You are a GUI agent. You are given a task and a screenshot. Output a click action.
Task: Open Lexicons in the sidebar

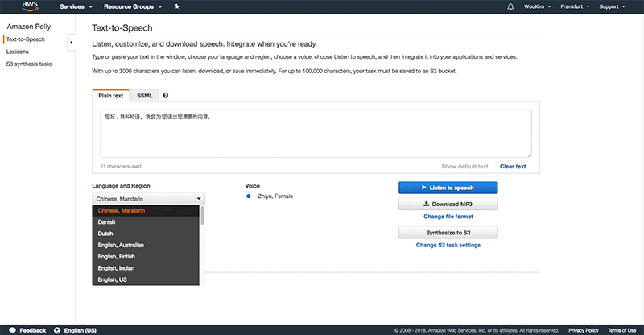[x=19, y=51]
